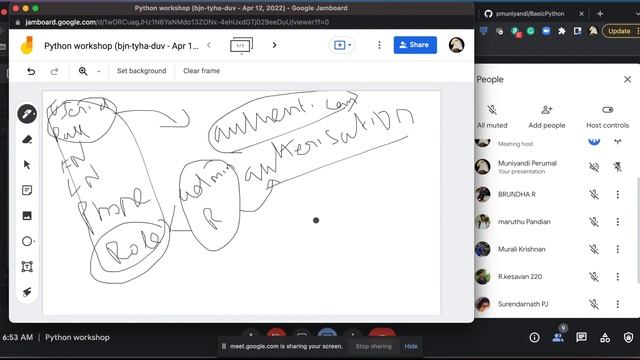Open more options for maruthu Pandian
This screenshot has width=640, height=360.
pyautogui.click(x=618, y=222)
